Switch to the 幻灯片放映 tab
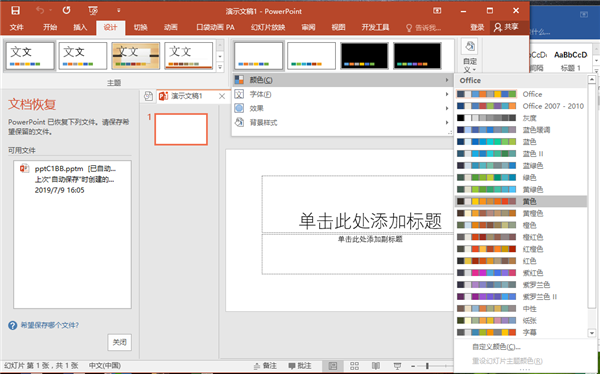This screenshot has height=374, width=600. click(268, 27)
